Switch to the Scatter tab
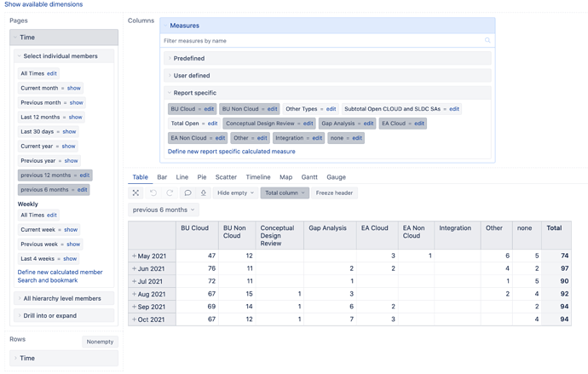Image resolution: width=588 pixels, height=374 pixels. click(226, 177)
